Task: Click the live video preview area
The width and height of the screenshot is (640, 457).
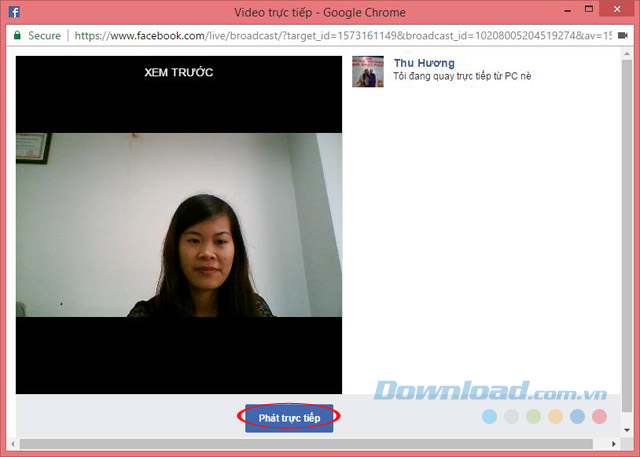Action: tap(179, 225)
